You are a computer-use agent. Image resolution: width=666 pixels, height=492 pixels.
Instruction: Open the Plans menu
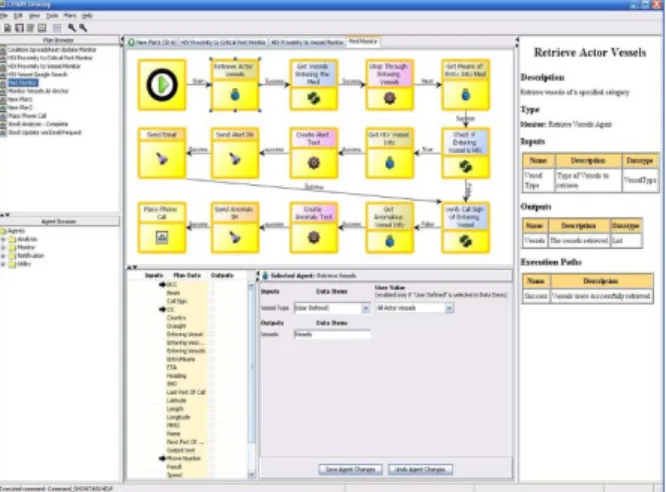coord(70,16)
